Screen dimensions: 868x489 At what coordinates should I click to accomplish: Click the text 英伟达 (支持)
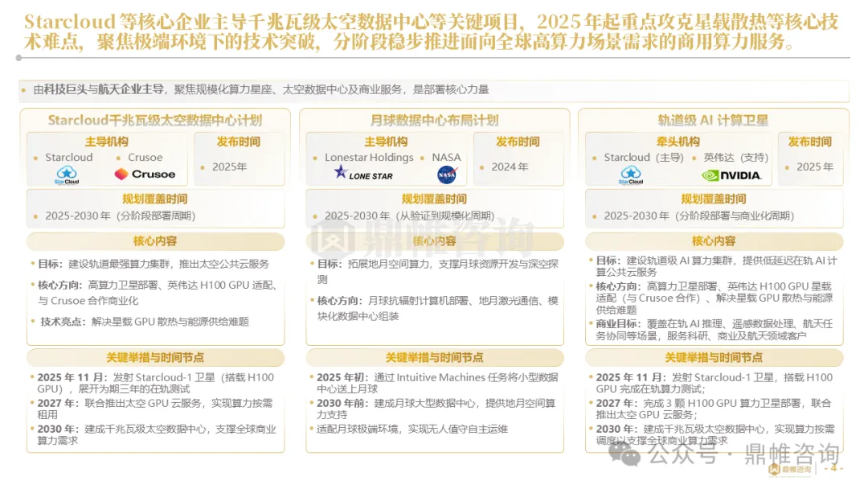point(735,158)
